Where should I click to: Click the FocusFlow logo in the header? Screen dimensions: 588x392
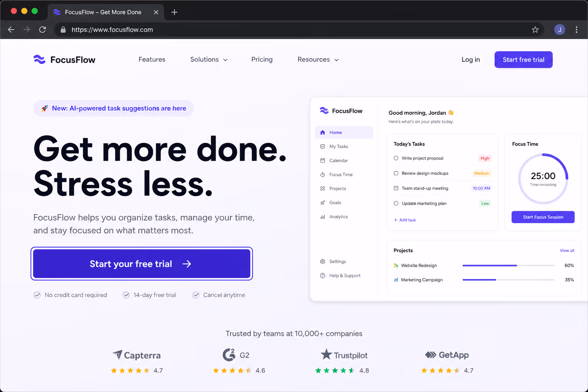click(64, 60)
